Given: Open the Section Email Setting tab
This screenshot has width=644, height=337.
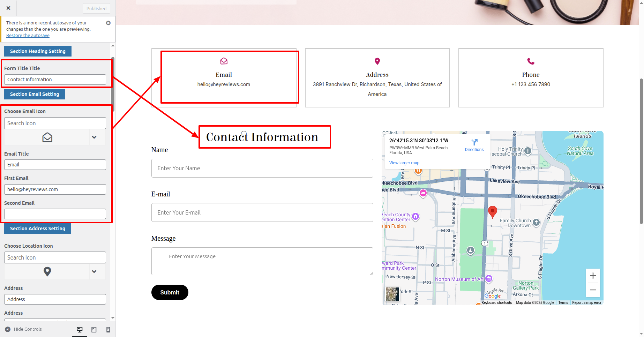Looking at the screenshot, I should [35, 94].
